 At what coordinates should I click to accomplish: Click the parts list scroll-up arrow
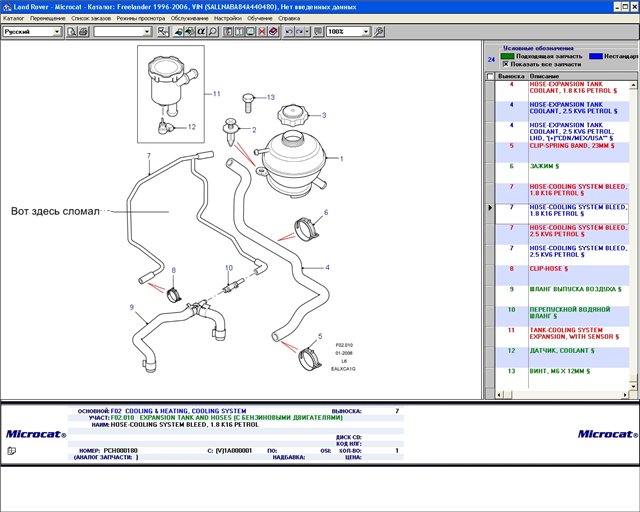click(x=633, y=85)
